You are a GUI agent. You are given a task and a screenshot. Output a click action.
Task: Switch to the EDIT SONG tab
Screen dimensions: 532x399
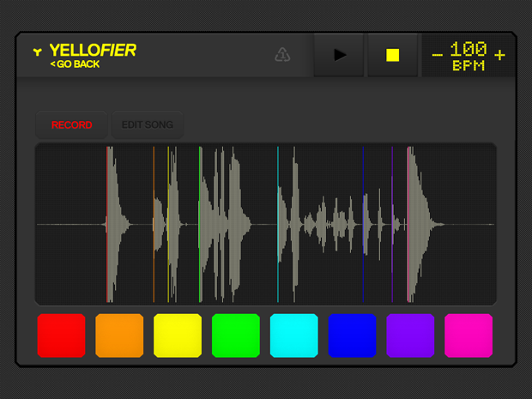pyautogui.click(x=148, y=125)
